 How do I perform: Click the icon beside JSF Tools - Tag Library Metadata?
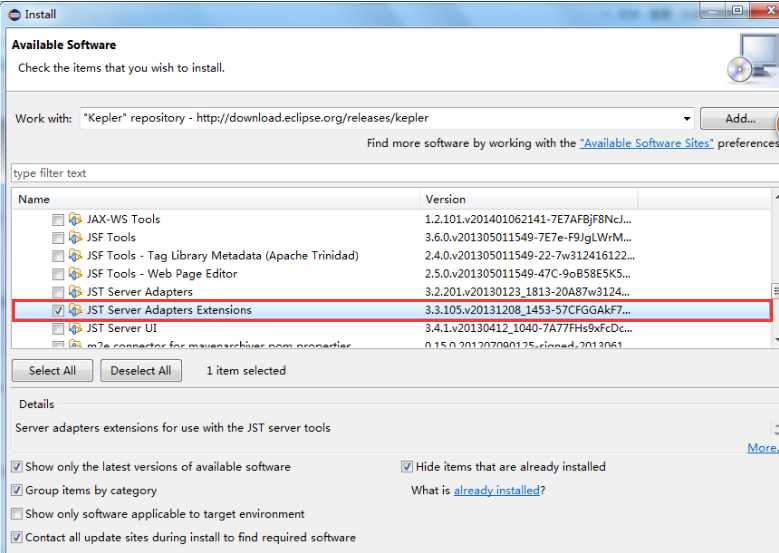tap(75, 255)
